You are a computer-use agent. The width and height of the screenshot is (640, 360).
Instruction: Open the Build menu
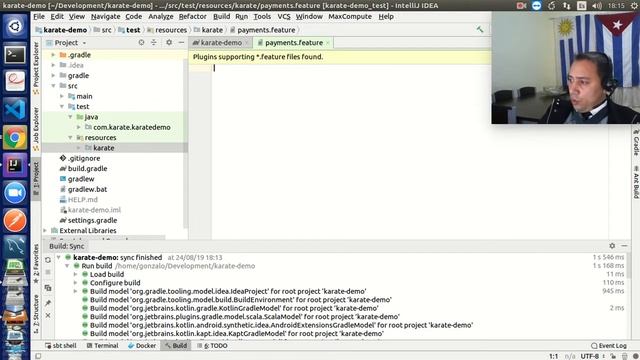[222, 17]
